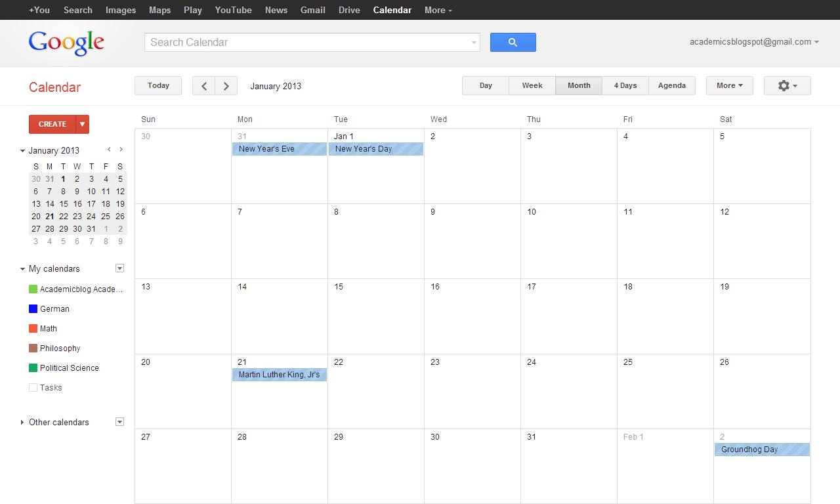Toggle the Philosophy calendar visibility
The height and width of the screenshot is (504, 840).
click(x=33, y=348)
